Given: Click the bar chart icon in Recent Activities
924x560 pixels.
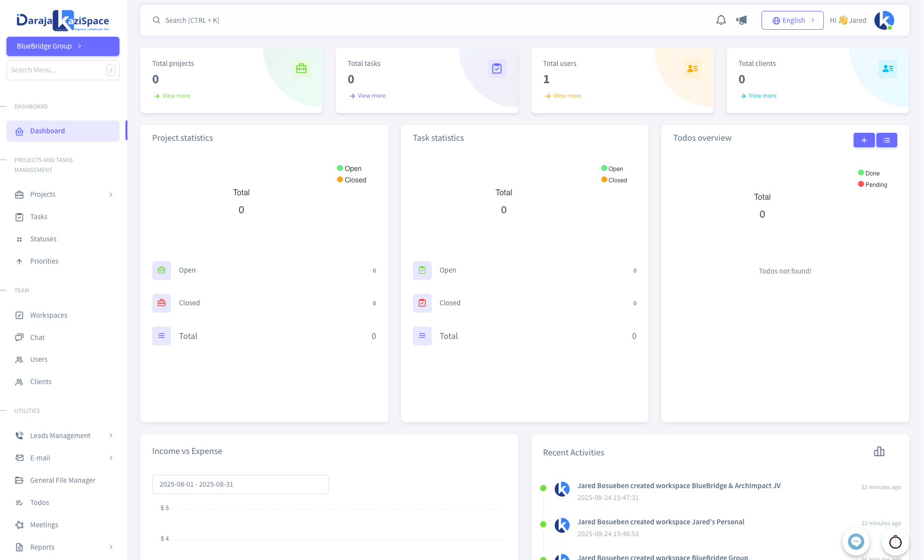Looking at the screenshot, I should point(879,451).
